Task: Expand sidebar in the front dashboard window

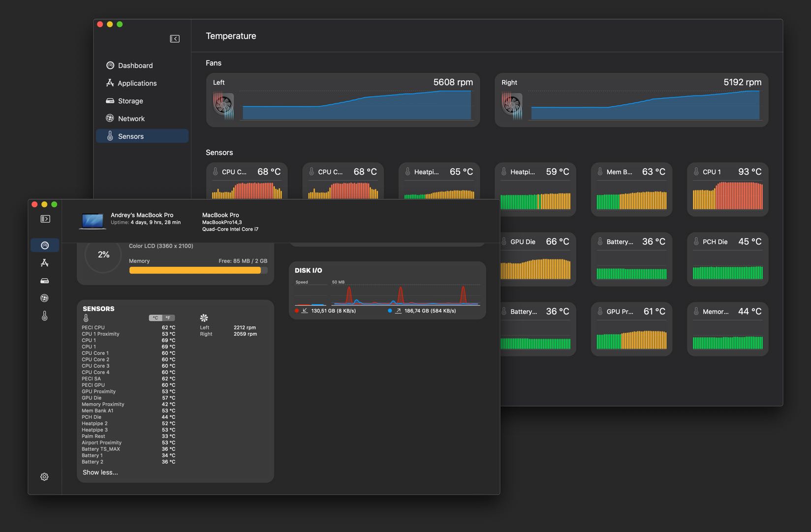Action: [x=45, y=219]
